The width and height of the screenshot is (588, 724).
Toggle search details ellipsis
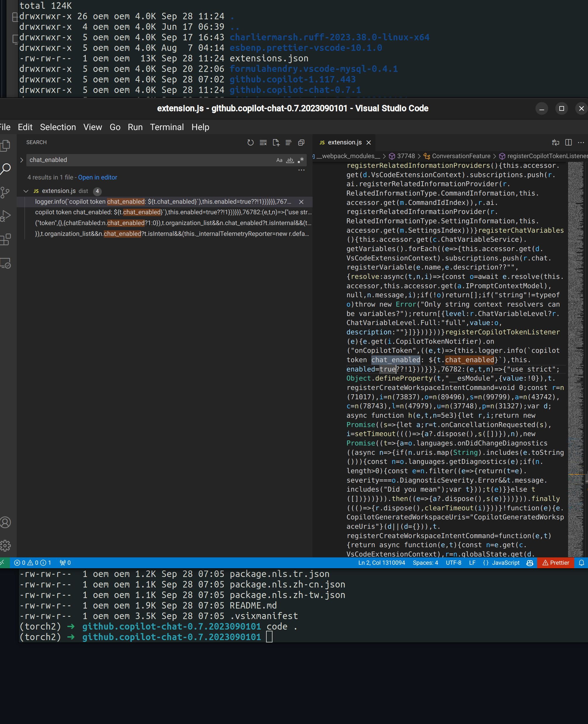tap(301, 170)
